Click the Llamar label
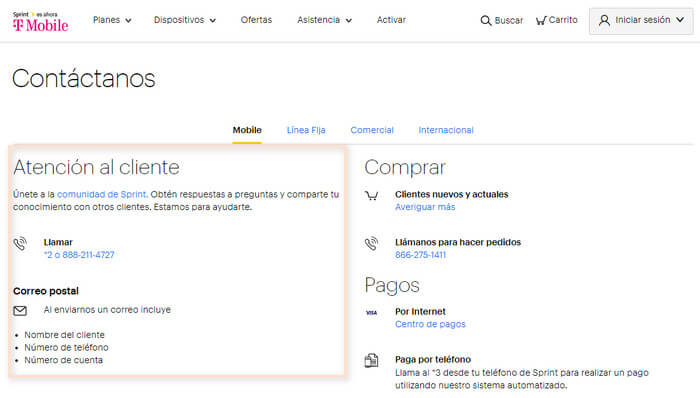 tap(58, 243)
